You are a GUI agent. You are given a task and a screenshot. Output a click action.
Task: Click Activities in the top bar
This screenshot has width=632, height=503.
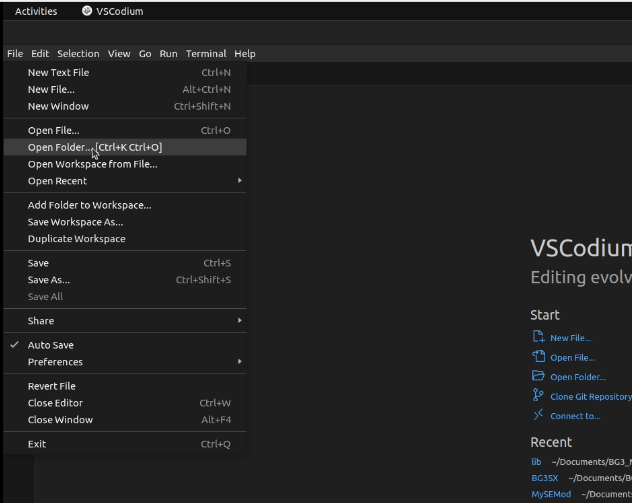(36, 11)
